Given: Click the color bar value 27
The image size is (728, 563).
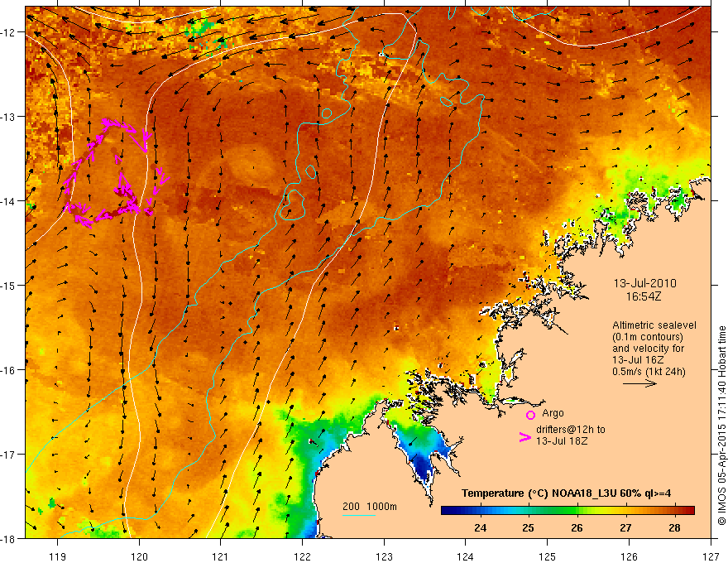Looking at the screenshot, I should click(625, 527).
